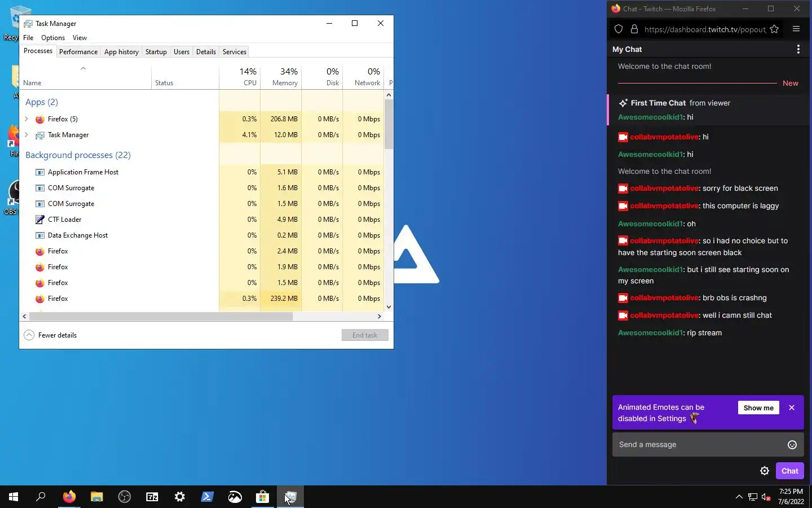Open 7-Zip from the taskbar
Viewport: 812px width, 508px height.
152,497
